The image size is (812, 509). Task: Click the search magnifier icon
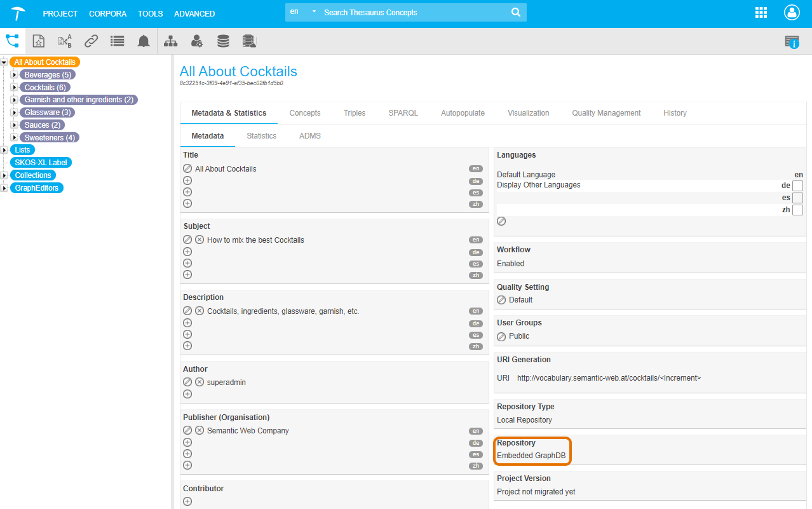pos(516,13)
